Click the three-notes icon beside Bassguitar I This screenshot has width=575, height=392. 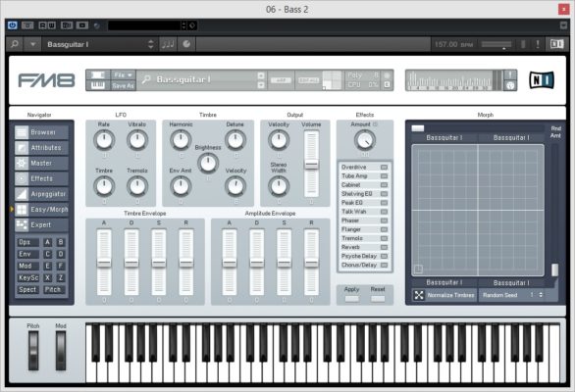point(168,44)
